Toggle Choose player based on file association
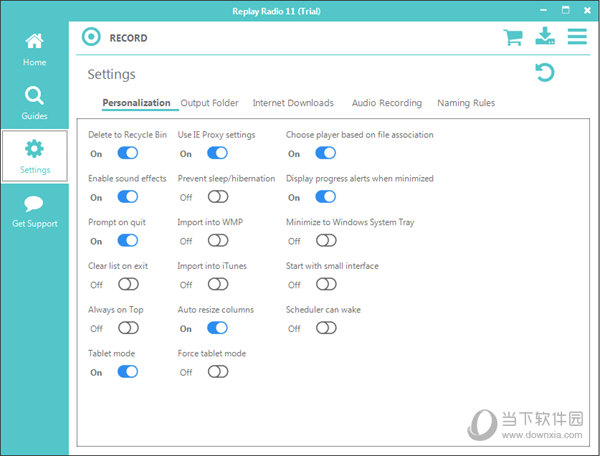This screenshot has width=600, height=456. pos(326,153)
